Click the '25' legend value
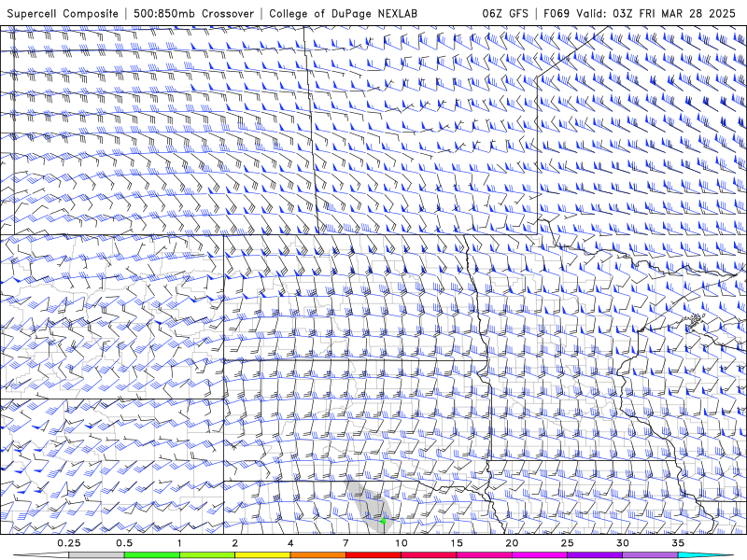747x560 pixels. point(568,543)
